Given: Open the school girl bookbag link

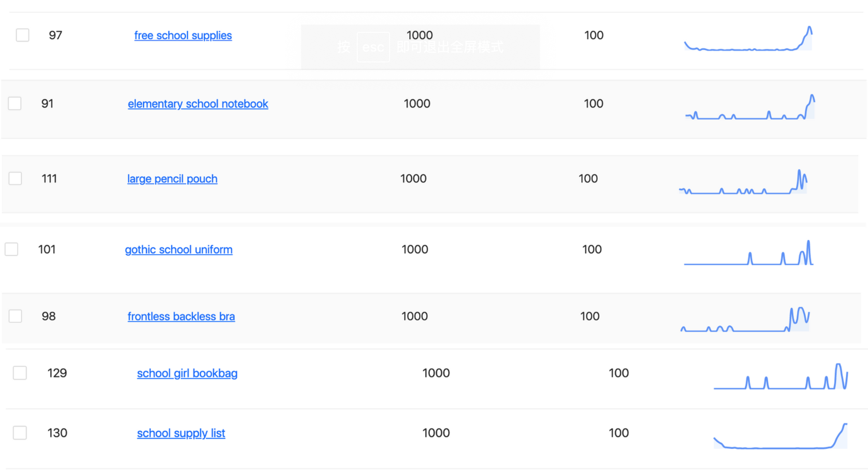Looking at the screenshot, I should (187, 373).
